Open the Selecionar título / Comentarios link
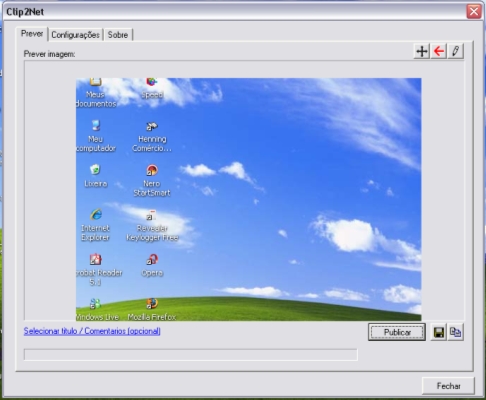 92,331
